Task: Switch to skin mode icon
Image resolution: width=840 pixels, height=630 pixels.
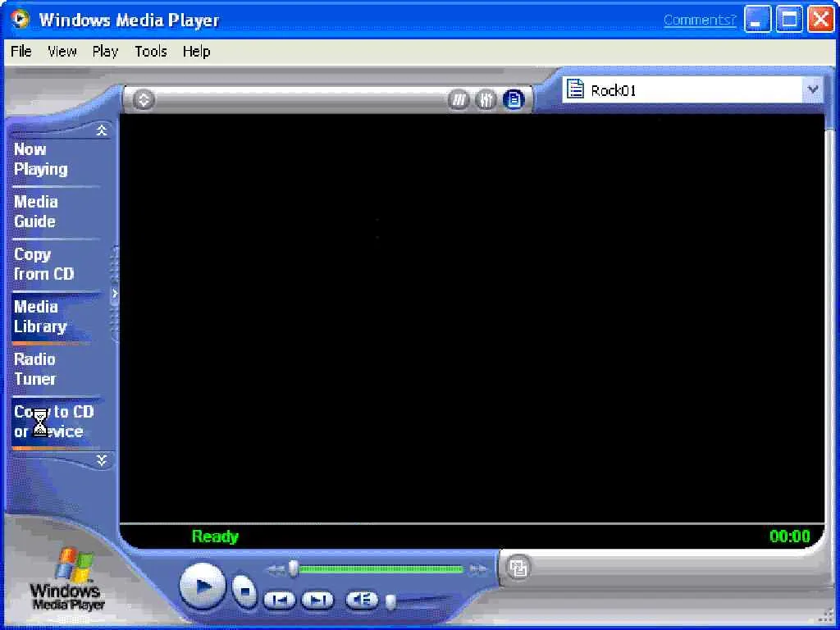Action: (518, 568)
